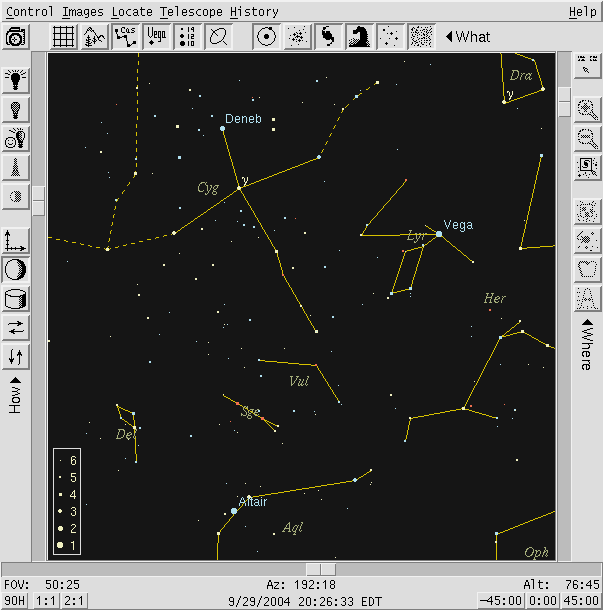603x610 pixels.
Task: Click the smiley face bulb icon
Action: (x=16, y=138)
